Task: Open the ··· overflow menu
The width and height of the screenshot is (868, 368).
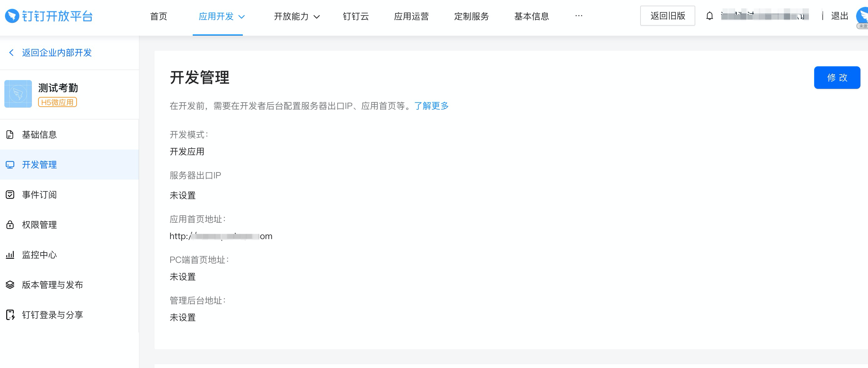Action: coord(579,16)
